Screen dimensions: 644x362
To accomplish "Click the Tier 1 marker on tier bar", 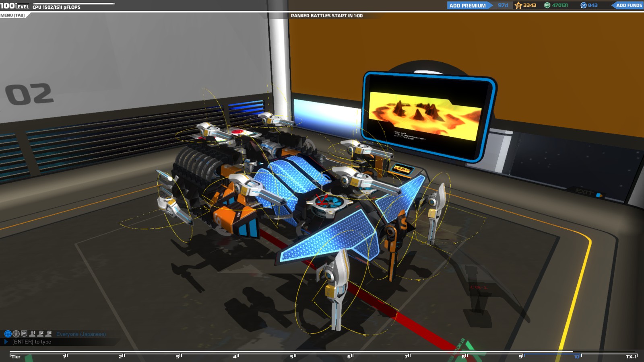I will click(64, 356).
